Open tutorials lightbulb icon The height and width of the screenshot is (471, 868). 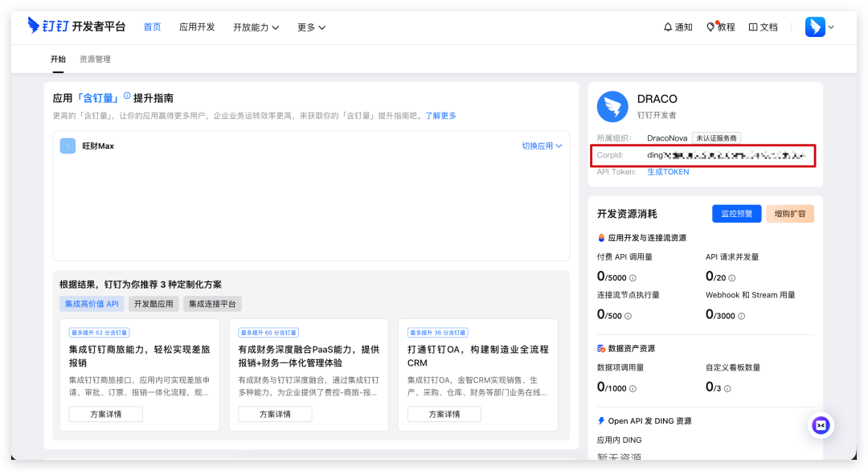point(710,27)
